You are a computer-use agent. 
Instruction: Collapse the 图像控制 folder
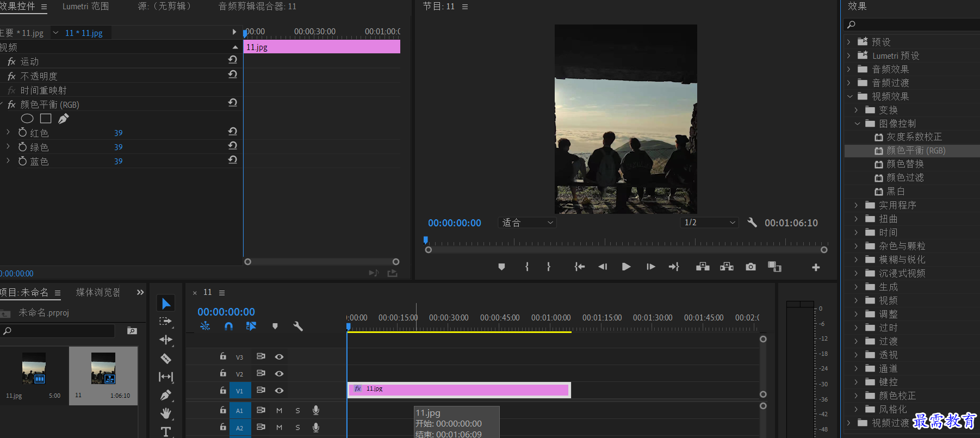[x=857, y=124]
